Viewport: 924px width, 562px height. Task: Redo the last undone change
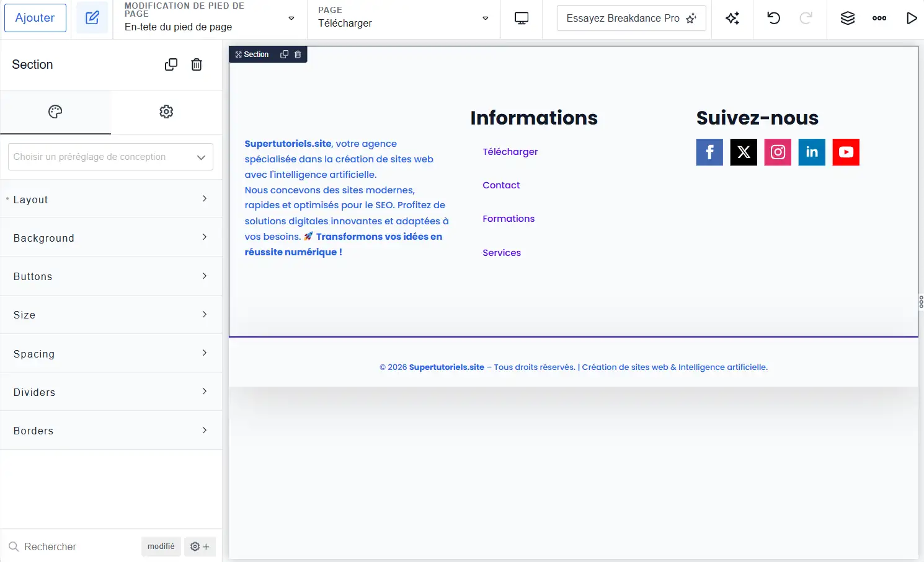(x=806, y=18)
